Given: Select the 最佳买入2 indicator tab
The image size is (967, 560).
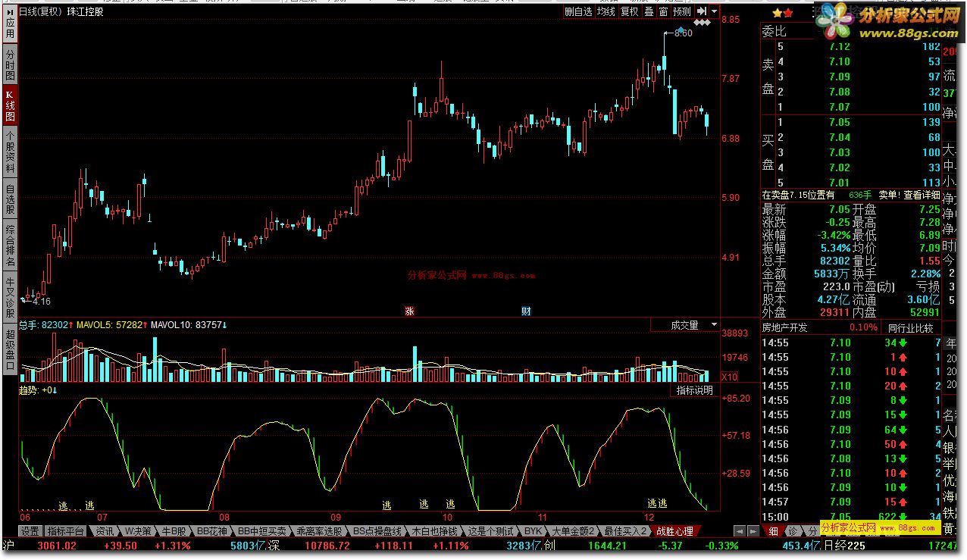Looking at the screenshot, I should (626, 531).
